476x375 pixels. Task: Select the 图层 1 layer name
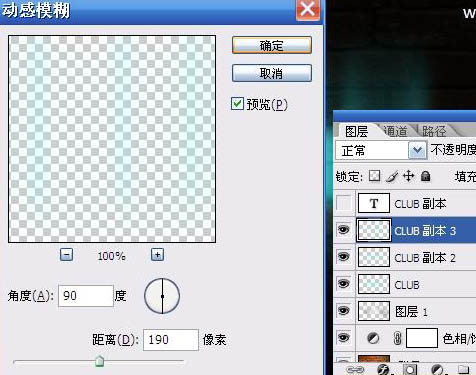coord(411,312)
